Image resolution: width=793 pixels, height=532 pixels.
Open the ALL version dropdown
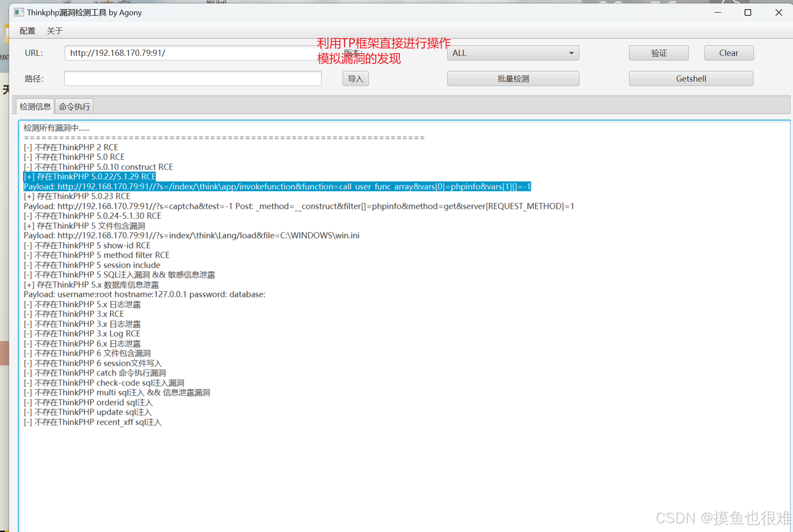click(x=513, y=53)
